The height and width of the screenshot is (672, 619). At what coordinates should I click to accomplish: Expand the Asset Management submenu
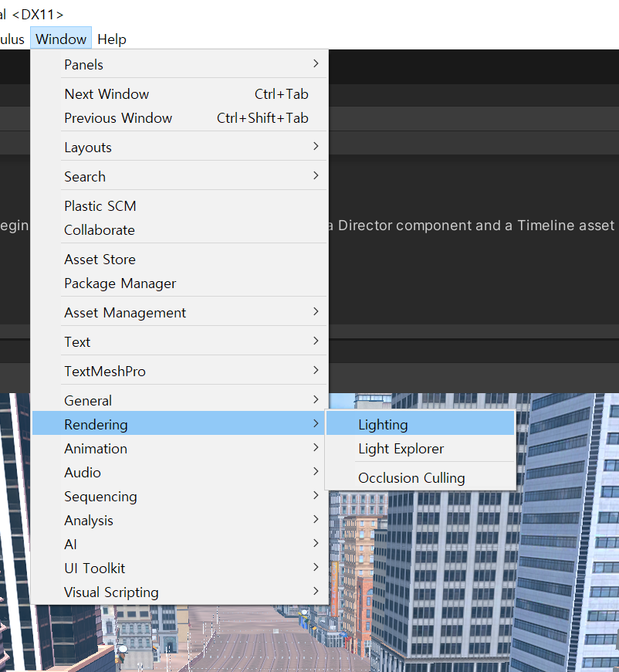[x=180, y=312]
